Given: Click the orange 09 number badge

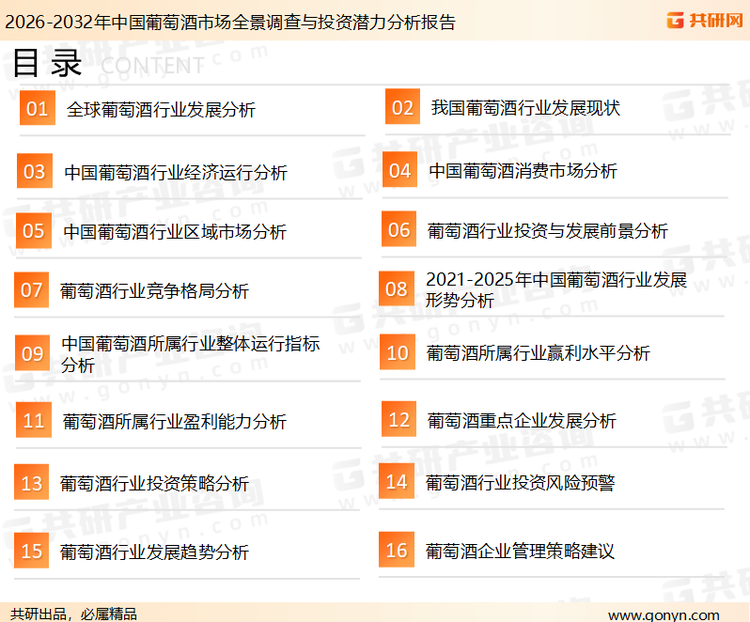Looking at the screenshot, I should click(x=33, y=353).
